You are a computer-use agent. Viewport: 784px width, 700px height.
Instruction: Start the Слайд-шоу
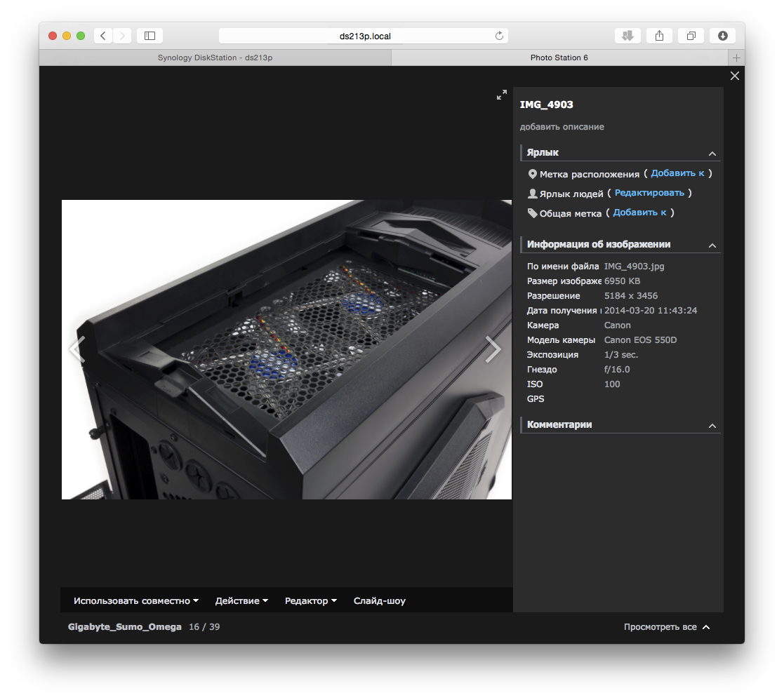tap(380, 600)
